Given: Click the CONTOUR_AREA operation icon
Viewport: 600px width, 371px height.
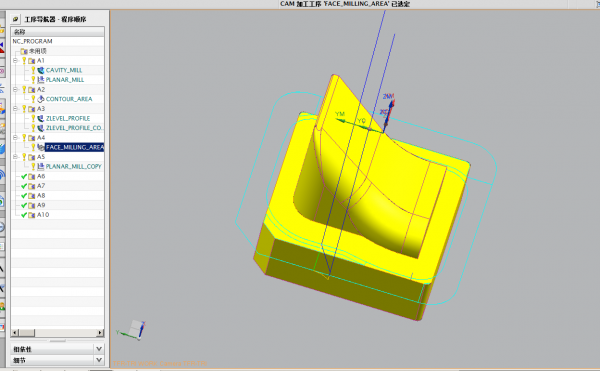Looking at the screenshot, I should (x=41, y=99).
